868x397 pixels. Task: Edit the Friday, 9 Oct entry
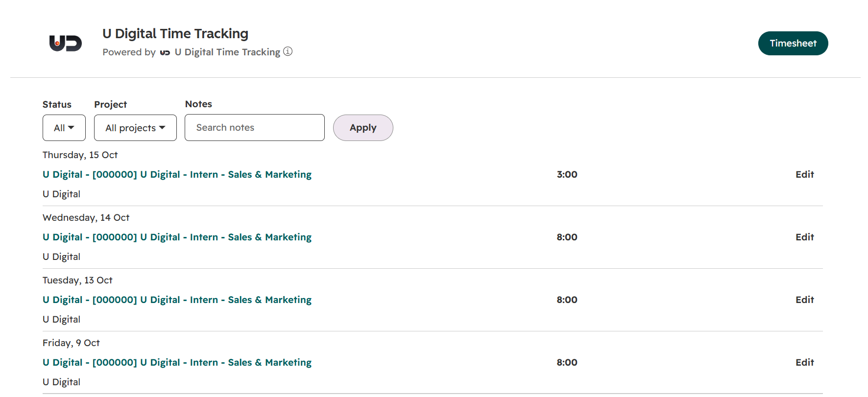point(804,362)
